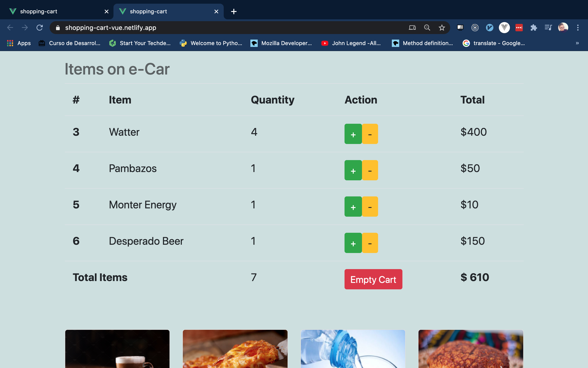588x368 pixels.
Task: Remove one Desperado Beer with minus
Action: [370, 243]
